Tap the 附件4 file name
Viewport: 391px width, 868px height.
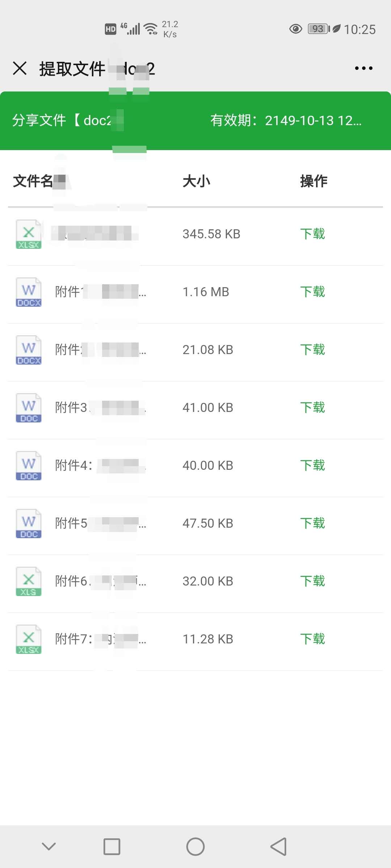pyautogui.click(x=101, y=465)
